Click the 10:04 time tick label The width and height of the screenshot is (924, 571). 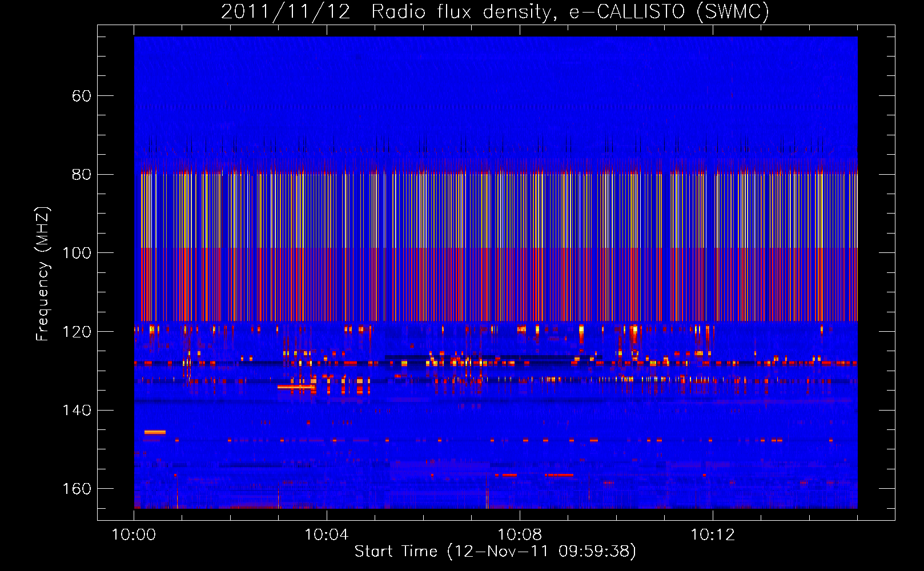click(x=327, y=535)
